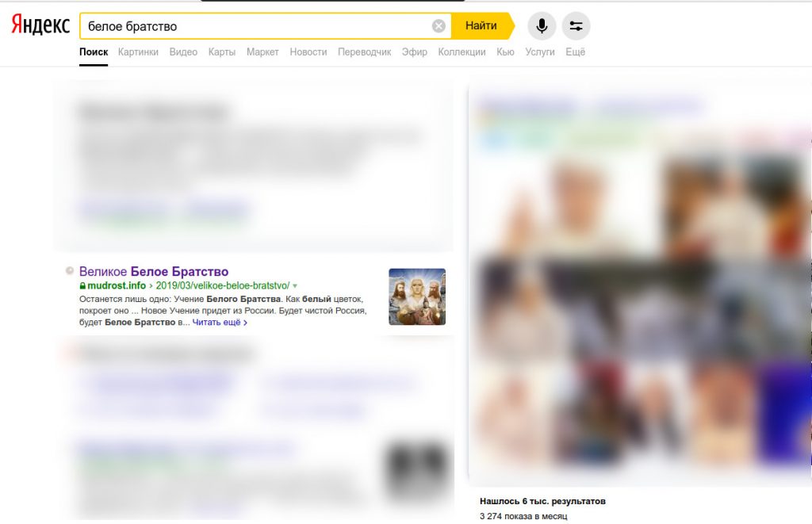This screenshot has height=524, width=812.
Task: Open the Переводчик tab
Action: [365, 52]
